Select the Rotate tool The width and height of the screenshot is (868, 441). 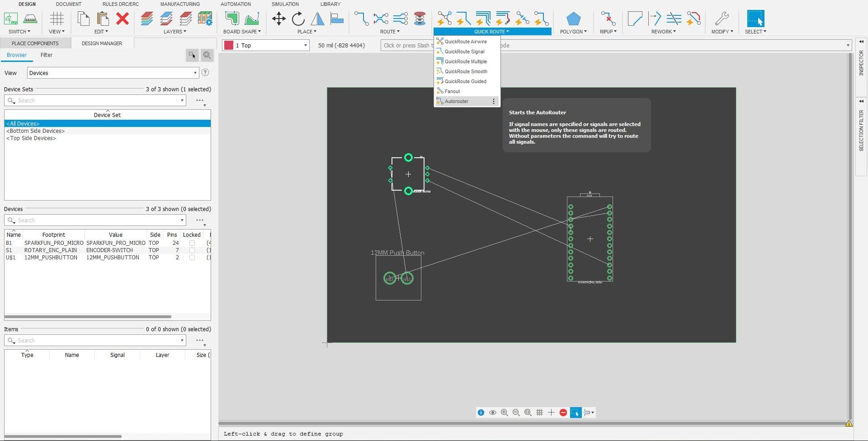pyautogui.click(x=298, y=19)
